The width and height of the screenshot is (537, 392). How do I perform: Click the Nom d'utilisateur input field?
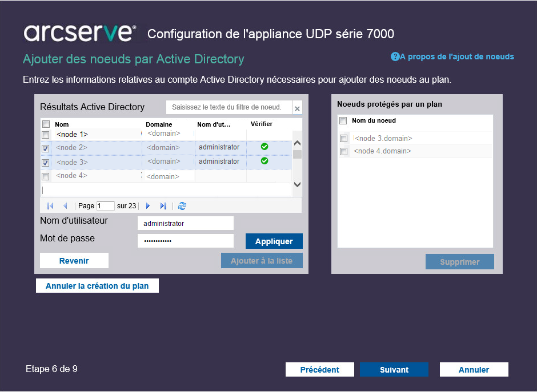pyautogui.click(x=186, y=223)
